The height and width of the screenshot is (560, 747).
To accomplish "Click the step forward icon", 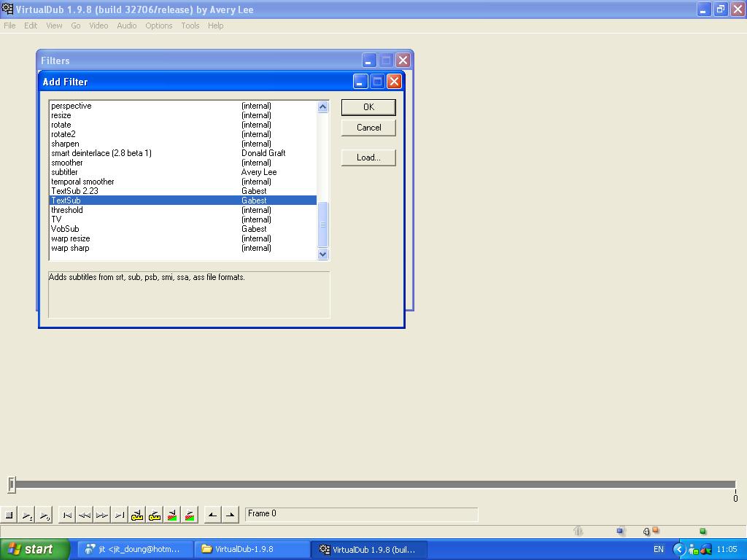I will [x=102, y=515].
